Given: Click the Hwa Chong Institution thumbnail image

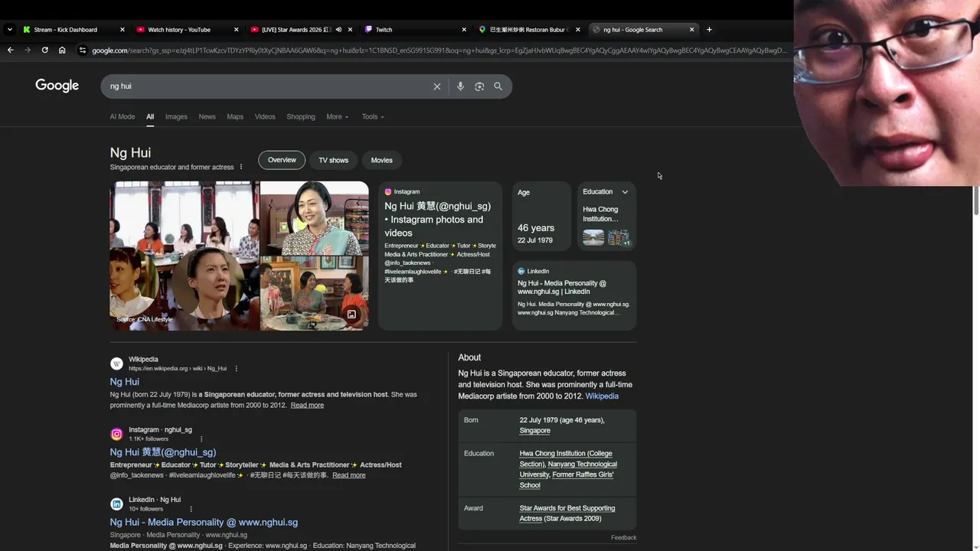Looking at the screenshot, I should pyautogui.click(x=593, y=237).
